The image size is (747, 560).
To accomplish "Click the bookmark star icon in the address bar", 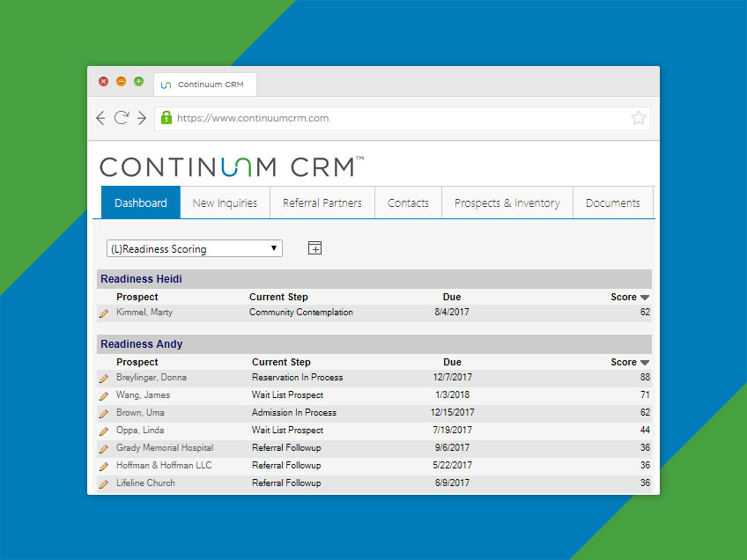I will (639, 117).
